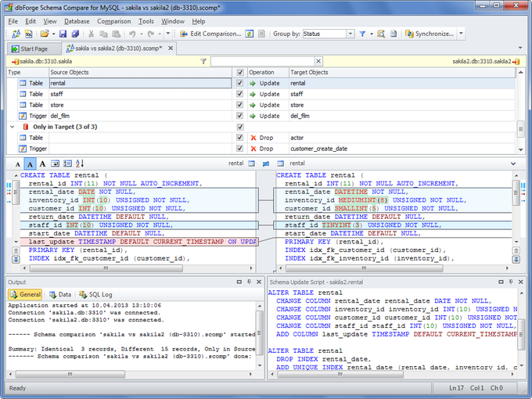Select the small font size A icon
The image size is (532, 399).
(18, 164)
